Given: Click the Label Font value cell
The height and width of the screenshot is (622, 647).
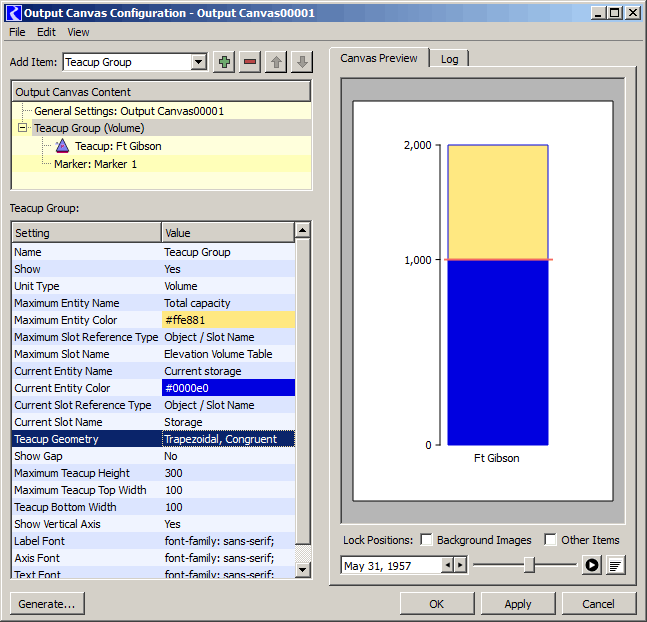Looking at the screenshot, I should point(228,541).
